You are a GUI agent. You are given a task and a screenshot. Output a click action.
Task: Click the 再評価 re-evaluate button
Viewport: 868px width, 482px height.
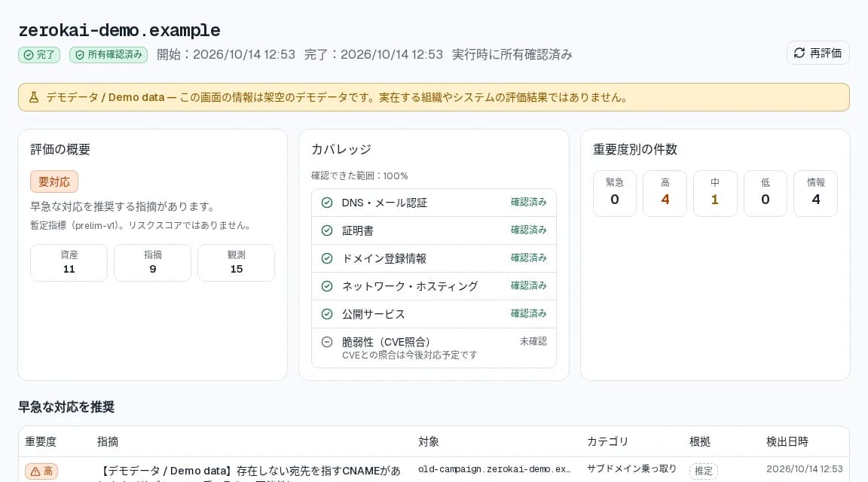[x=818, y=53]
